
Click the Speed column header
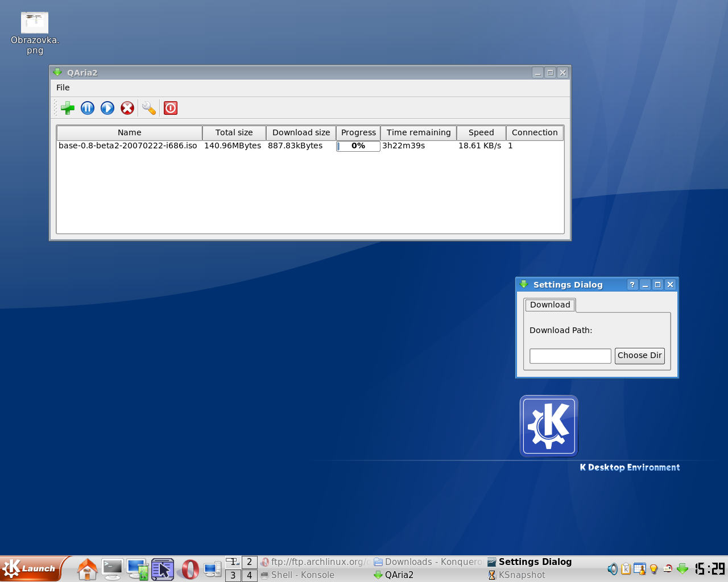tap(481, 132)
